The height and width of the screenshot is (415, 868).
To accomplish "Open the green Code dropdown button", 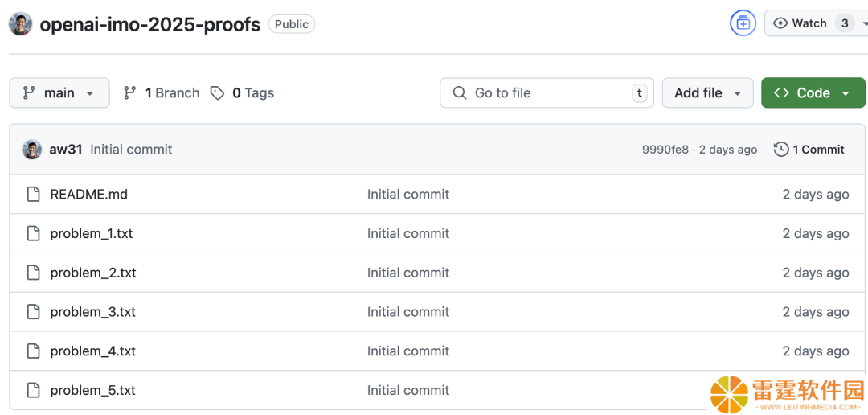I will [813, 93].
